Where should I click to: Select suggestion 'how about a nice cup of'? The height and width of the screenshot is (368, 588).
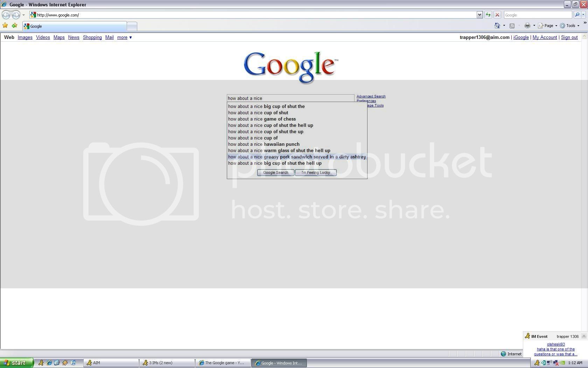pos(297,138)
